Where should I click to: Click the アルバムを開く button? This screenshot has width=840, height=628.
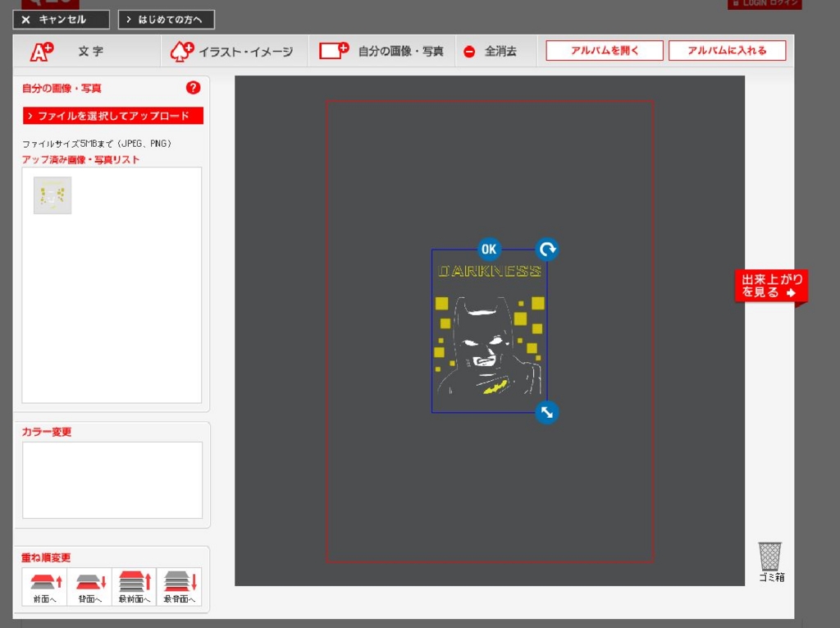(x=605, y=50)
